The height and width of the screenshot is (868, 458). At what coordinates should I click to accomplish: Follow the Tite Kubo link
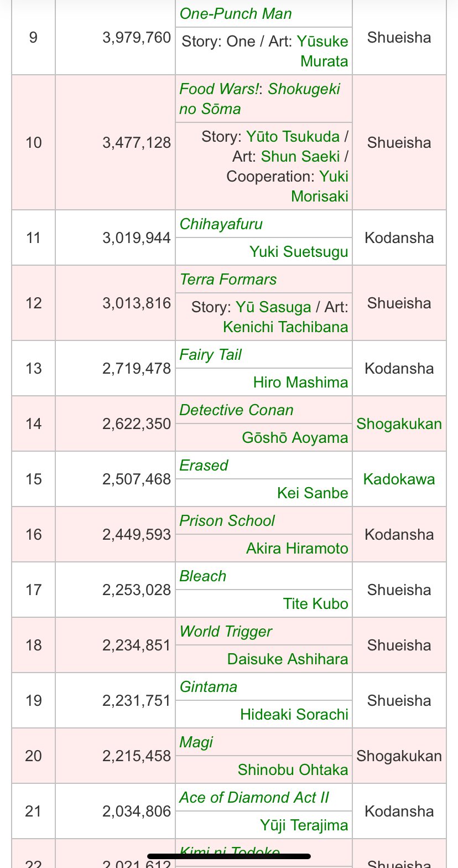(316, 603)
